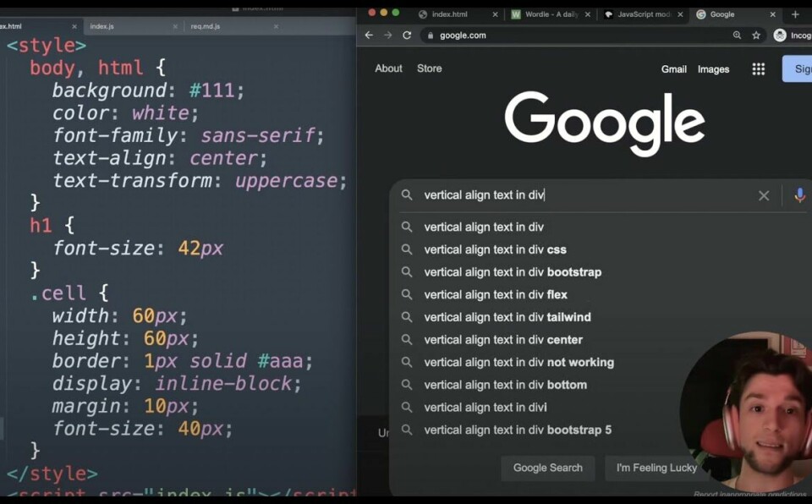The width and height of the screenshot is (812, 504).
Task: Open the req.md.js editor tab
Action: (205, 26)
